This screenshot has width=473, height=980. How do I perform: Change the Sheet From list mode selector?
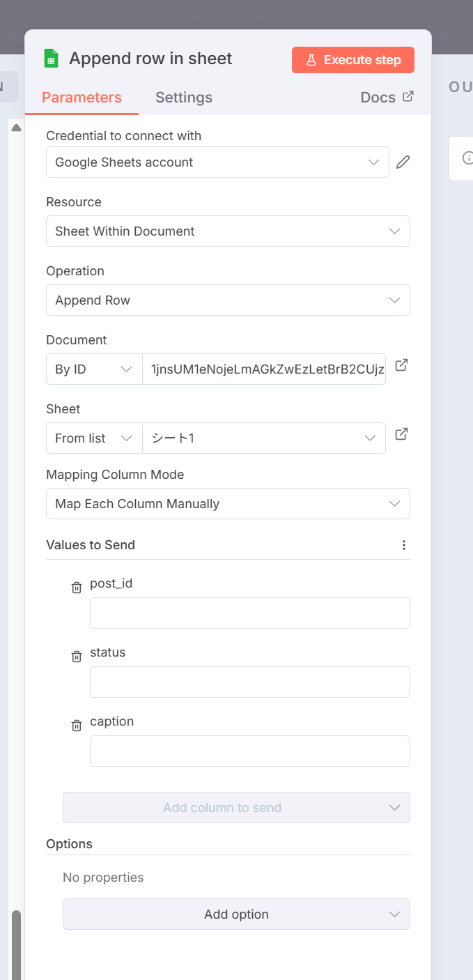(x=94, y=438)
